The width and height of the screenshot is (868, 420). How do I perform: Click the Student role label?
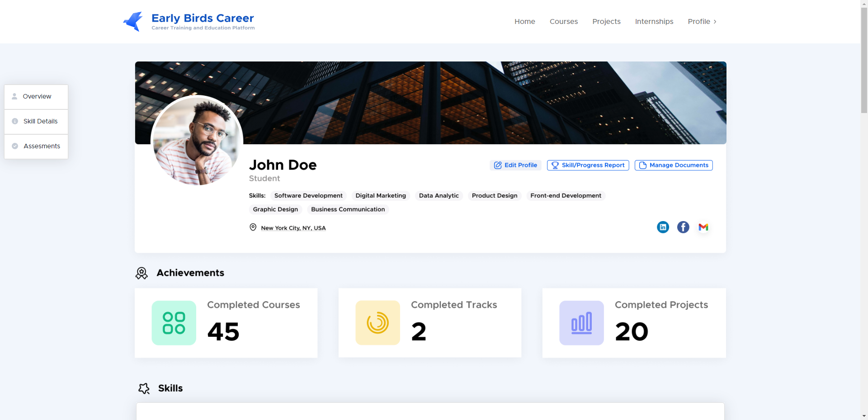point(264,179)
